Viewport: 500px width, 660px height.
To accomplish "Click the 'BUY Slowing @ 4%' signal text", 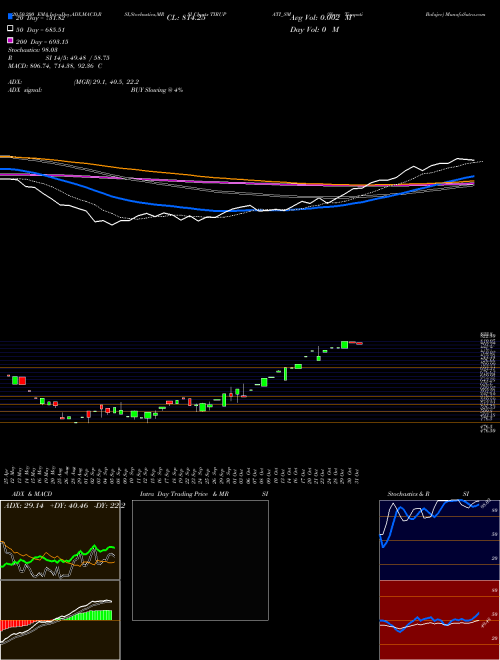I will pyautogui.click(x=157, y=90).
